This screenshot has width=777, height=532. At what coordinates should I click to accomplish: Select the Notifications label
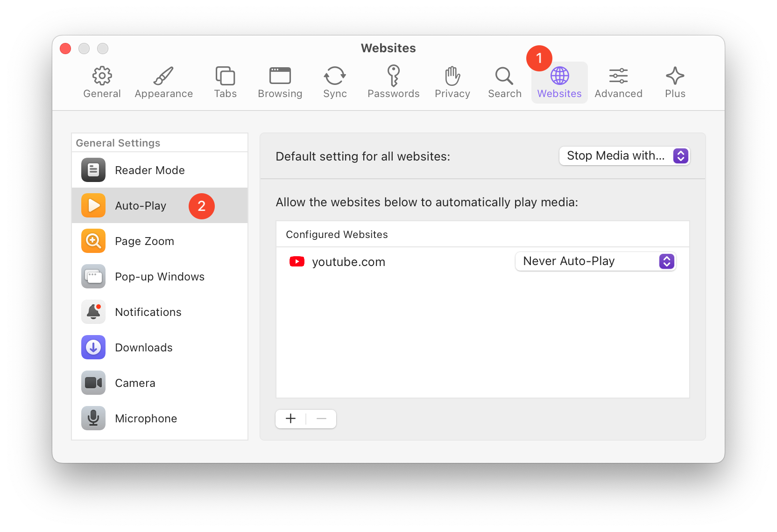pyautogui.click(x=148, y=312)
